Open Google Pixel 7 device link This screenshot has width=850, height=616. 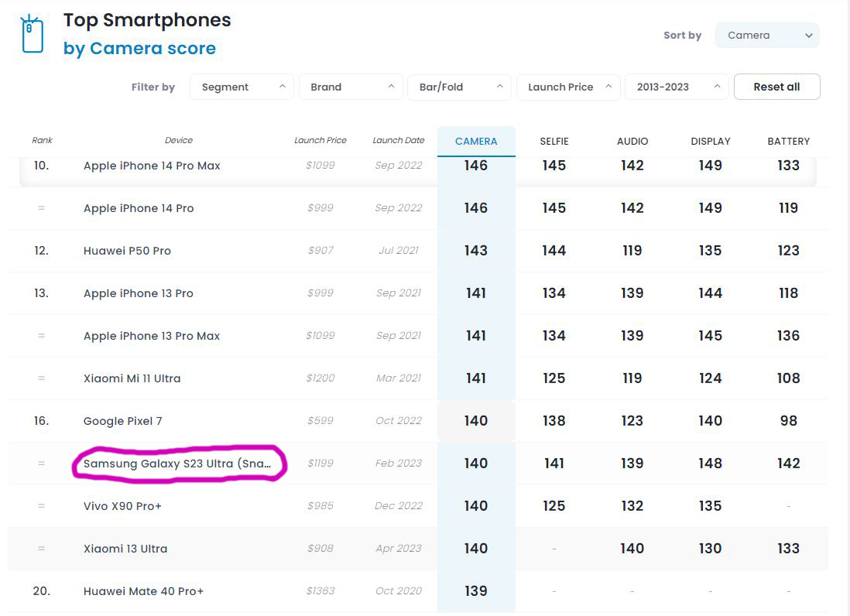pyautogui.click(x=122, y=421)
